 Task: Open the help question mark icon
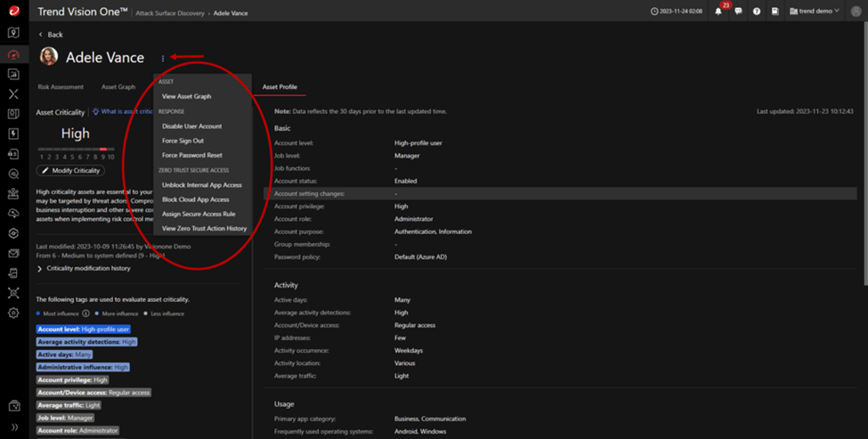coord(756,11)
